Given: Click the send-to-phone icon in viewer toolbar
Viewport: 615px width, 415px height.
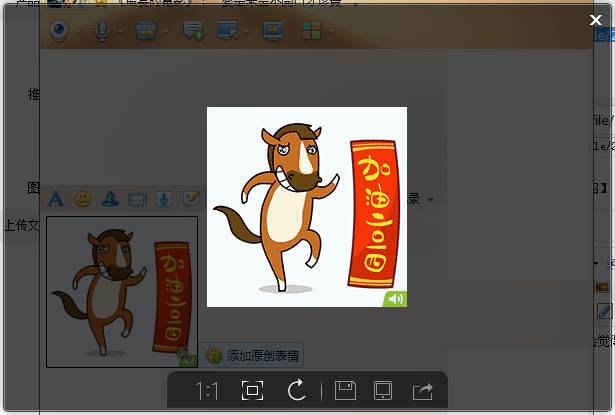Looking at the screenshot, I should pyautogui.click(x=382, y=391).
